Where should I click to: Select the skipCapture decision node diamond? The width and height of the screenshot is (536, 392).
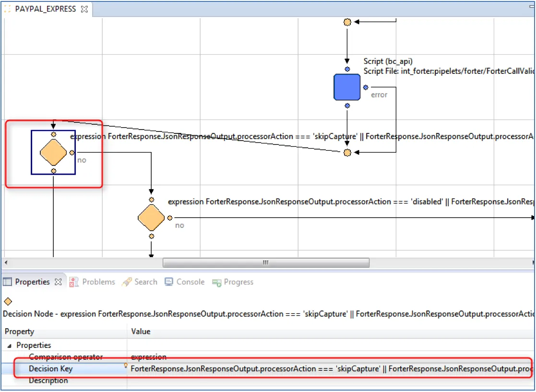(x=53, y=153)
